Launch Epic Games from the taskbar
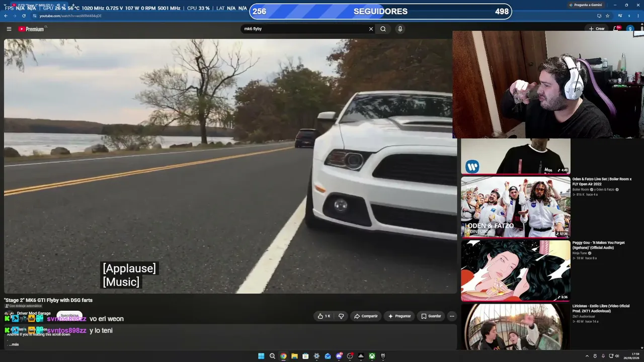 (383, 356)
